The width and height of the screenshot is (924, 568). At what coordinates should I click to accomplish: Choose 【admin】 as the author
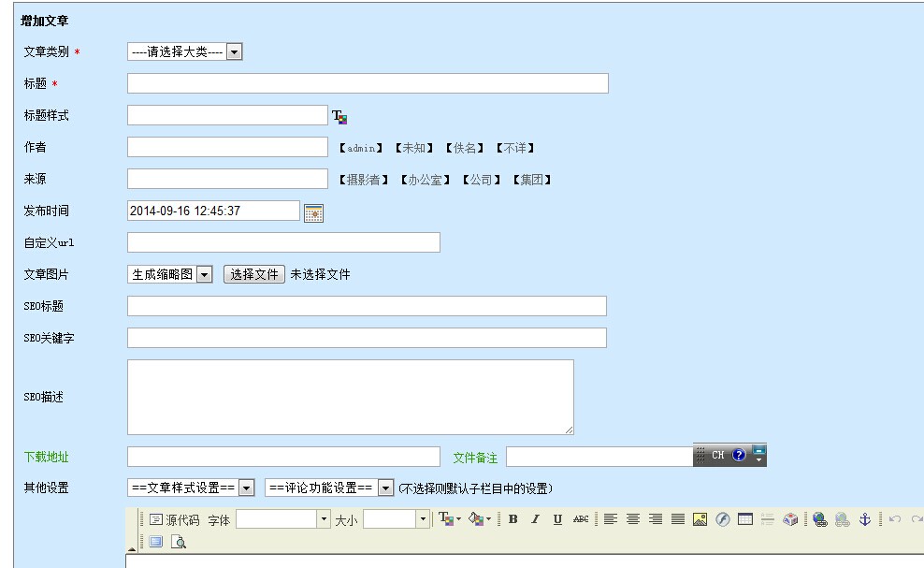[x=361, y=148]
